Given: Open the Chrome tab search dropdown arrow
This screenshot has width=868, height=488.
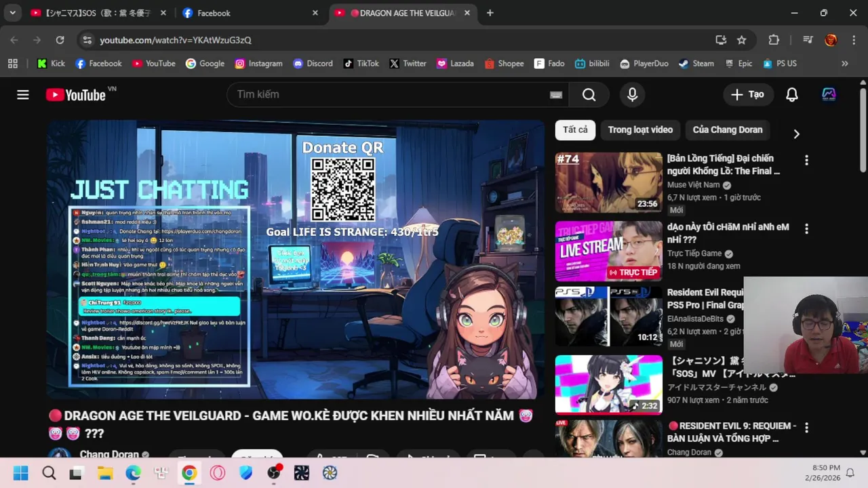Looking at the screenshot, I should [12, 13].
